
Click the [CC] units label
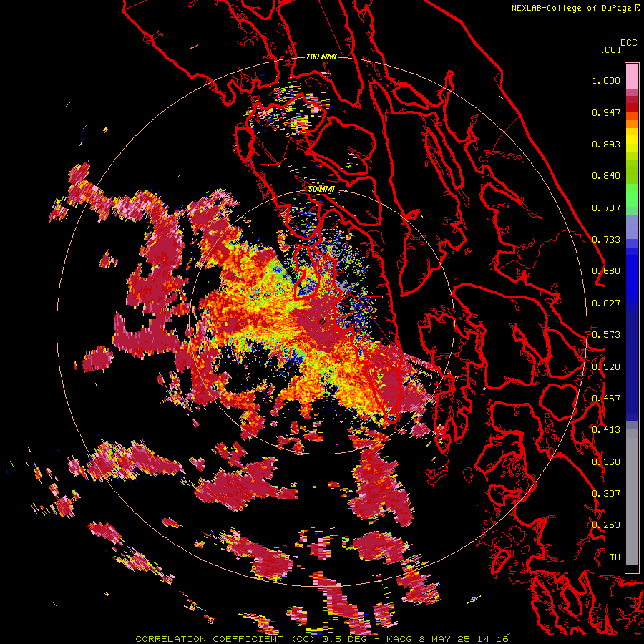click(610, 49)
